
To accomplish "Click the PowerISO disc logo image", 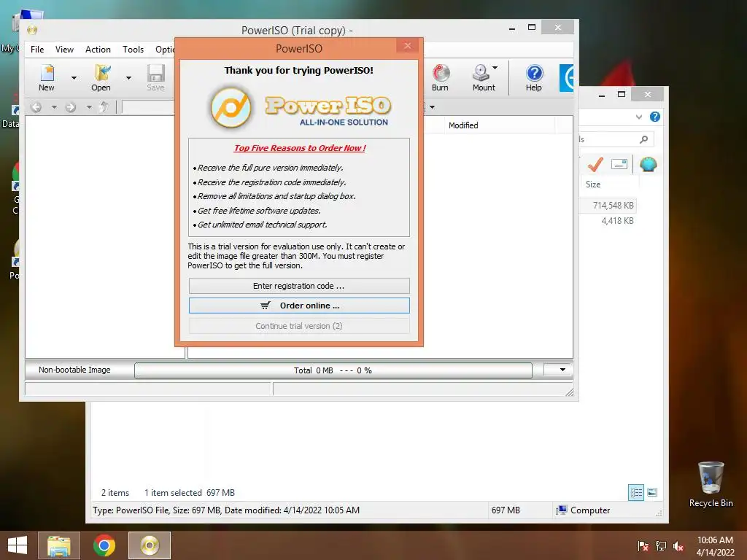I will pos(231,108).
